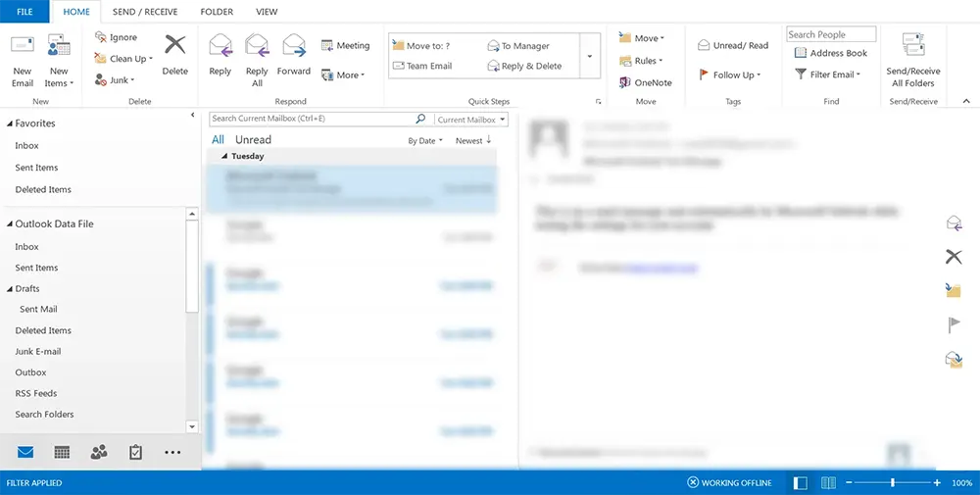
Task: Send message to OneNote
Action: pos(646,82)
